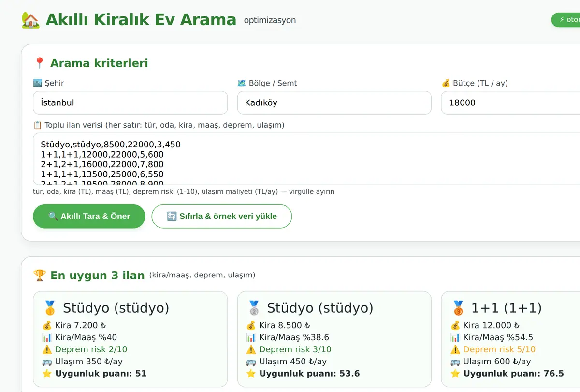The image size is (580, 392).
Task: Click the Kira 7.200 ₺ text
Action: pos(81,325)
